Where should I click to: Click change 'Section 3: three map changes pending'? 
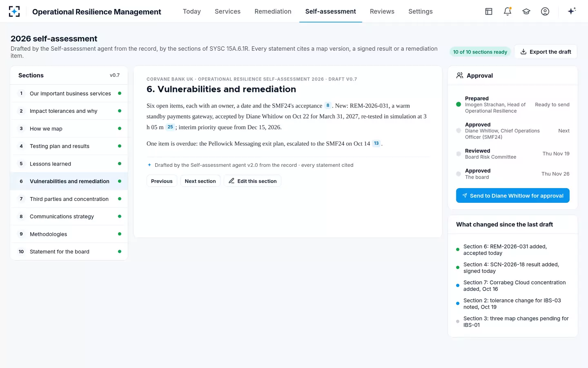pos(513,322)
